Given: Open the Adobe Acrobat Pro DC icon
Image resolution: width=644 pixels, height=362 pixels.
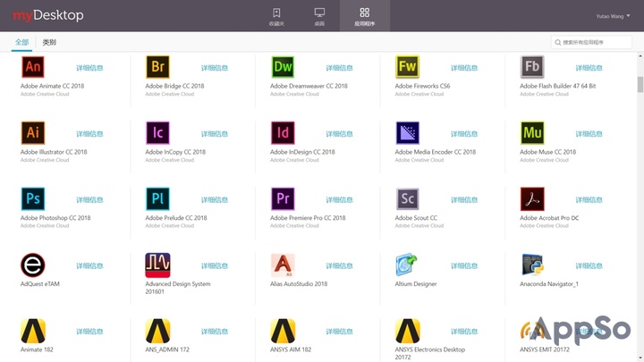Looking at the screenshot, I should coord(532,198).
